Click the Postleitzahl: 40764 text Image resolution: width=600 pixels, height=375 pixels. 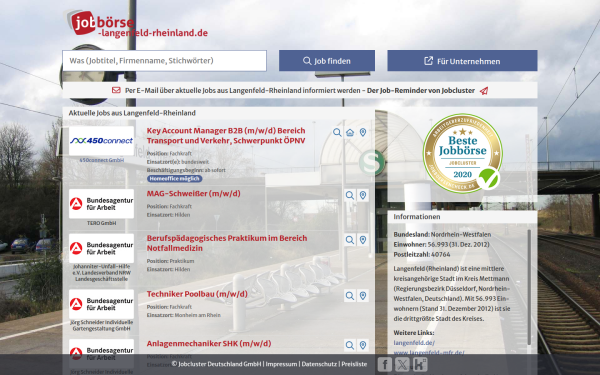click(422, 254)
